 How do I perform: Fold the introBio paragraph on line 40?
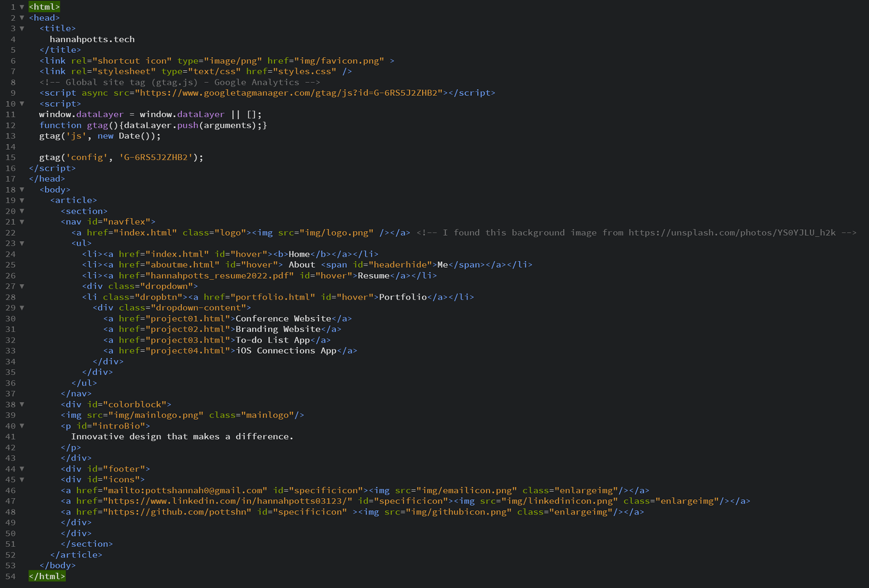22,426
